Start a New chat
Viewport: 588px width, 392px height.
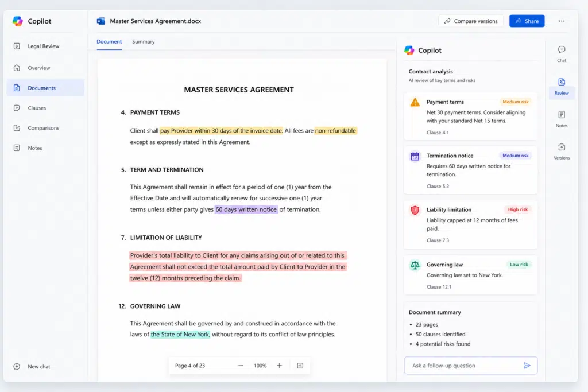(x=32, y=367)
